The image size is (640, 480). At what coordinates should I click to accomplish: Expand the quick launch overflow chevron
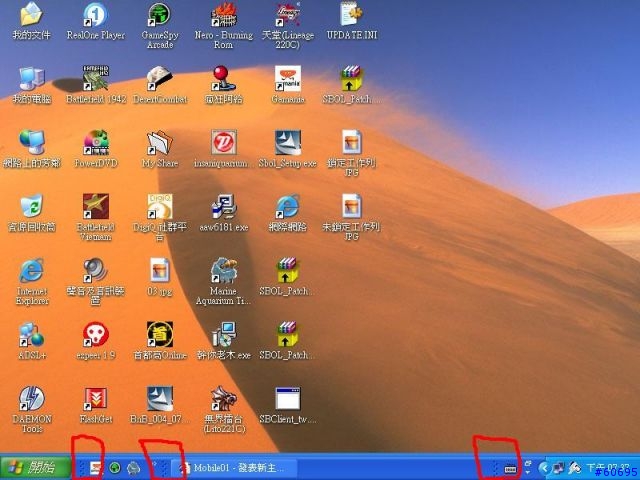click(155, 463)
